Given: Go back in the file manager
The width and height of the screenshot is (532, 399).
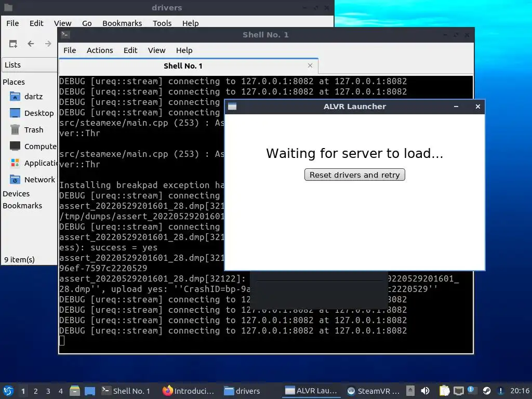Looking at the screenshot, I should tap(31, 44).
